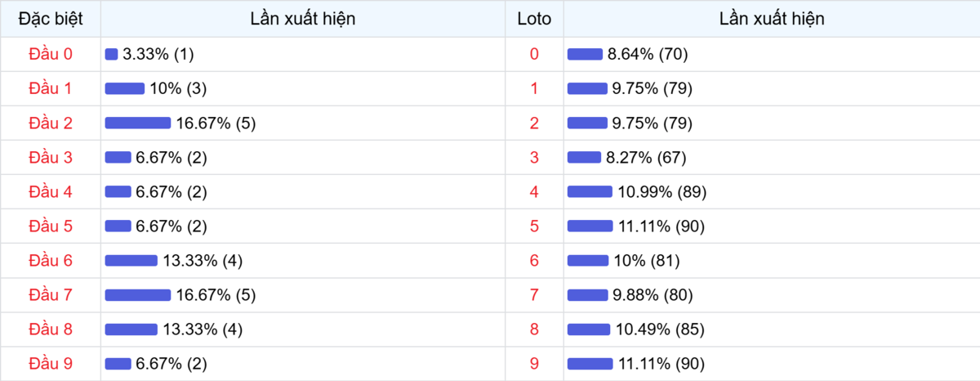This screenshot has width=980, height=381.
Task: Click the "Đặc biệt" column header
Action: tap(51, 19)
